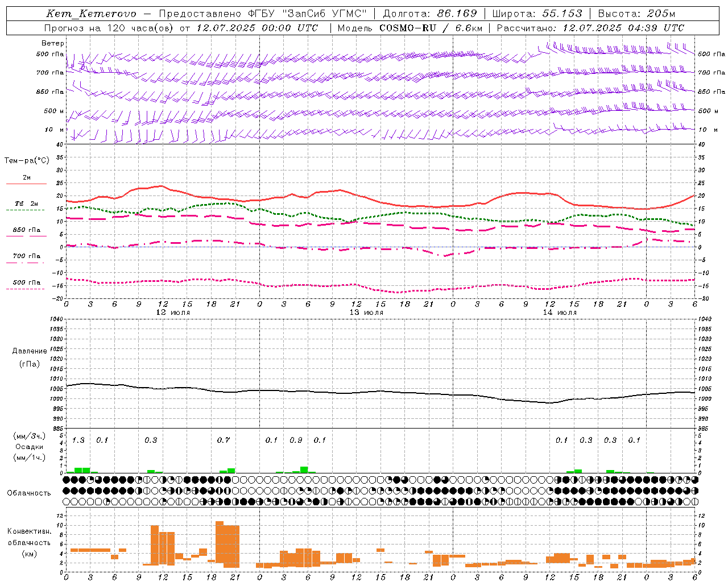Viewport: 728px width, 582px height.
Task: Click the date label "12 июля"
Action: pos(173,313)
